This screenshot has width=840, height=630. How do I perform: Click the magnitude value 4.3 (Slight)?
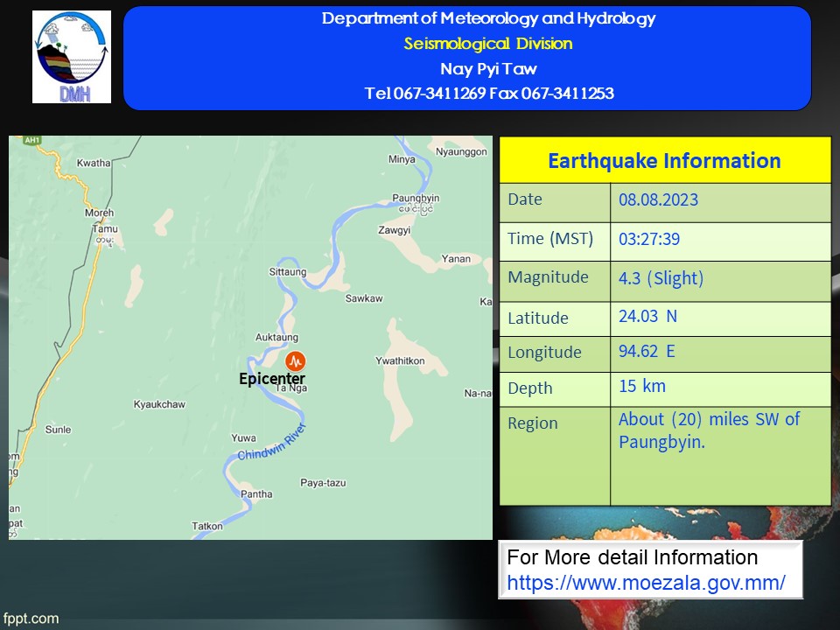click(x=661, y=278)
